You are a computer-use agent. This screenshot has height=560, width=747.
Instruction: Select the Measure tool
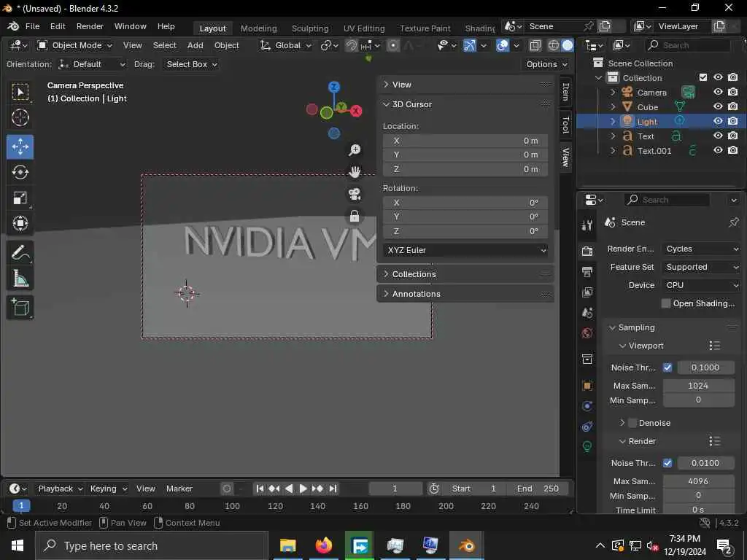[x=20, y=278]
